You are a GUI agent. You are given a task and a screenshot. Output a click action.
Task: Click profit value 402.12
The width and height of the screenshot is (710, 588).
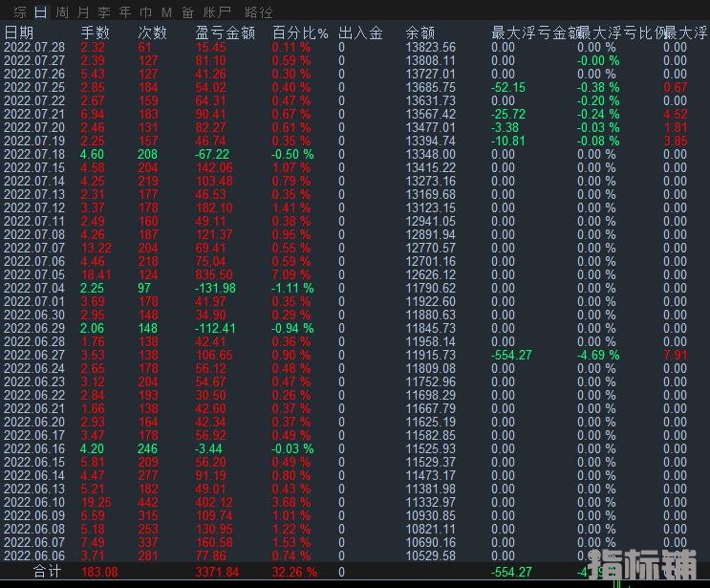[x=214, y=502]
